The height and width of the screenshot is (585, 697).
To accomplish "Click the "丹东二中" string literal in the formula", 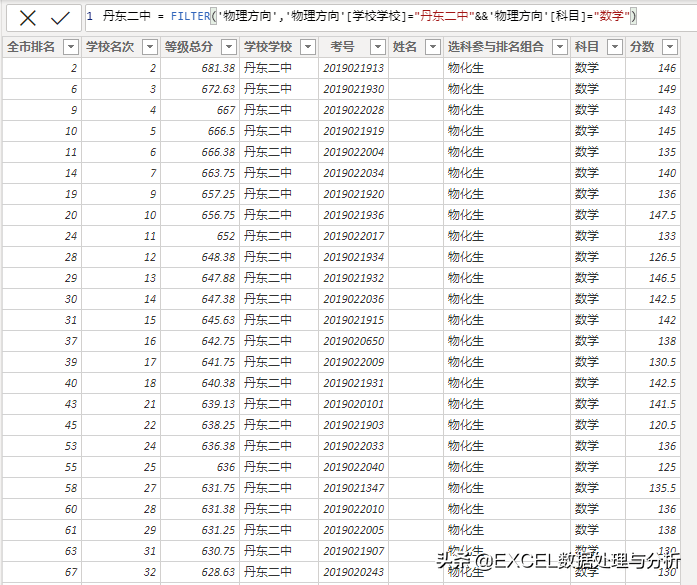I will (445, 16).
